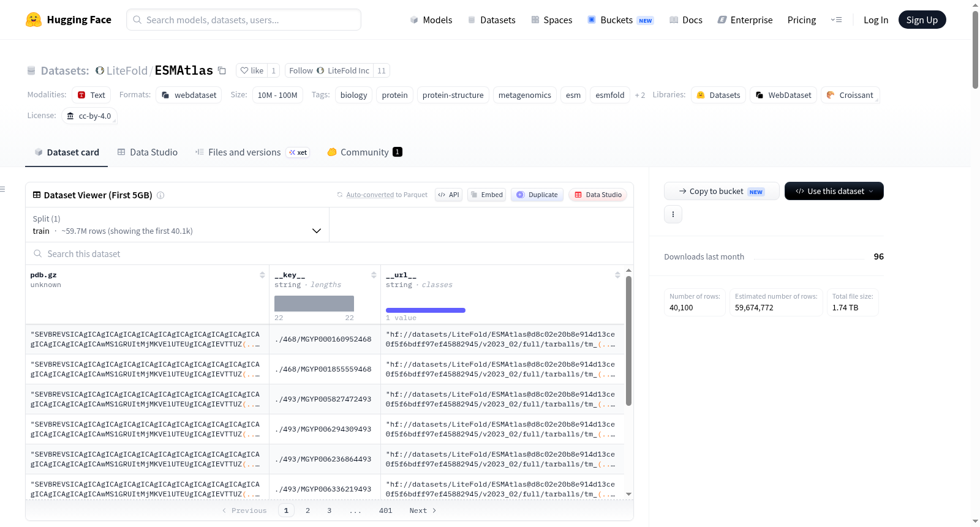The image size is (980, 527).
Task: Open the Pricing page link
Action: [x=802, y=20]
